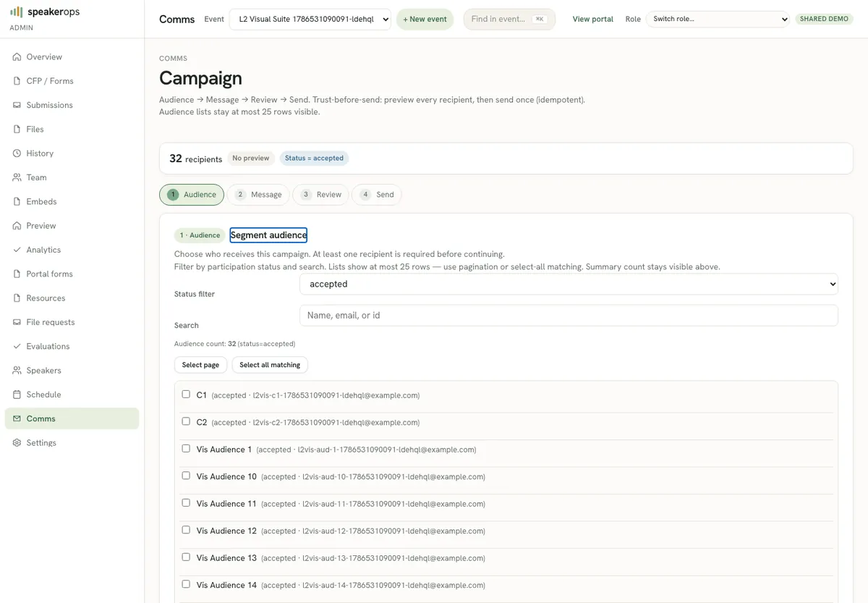Click the Campaign page title
The image size is (868, 603).
200,78
